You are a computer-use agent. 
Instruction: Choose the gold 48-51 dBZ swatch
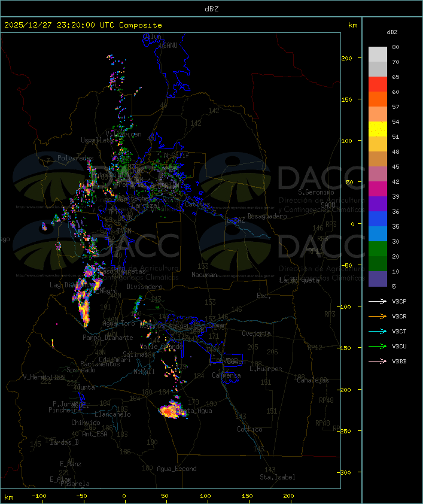(378, 144)
